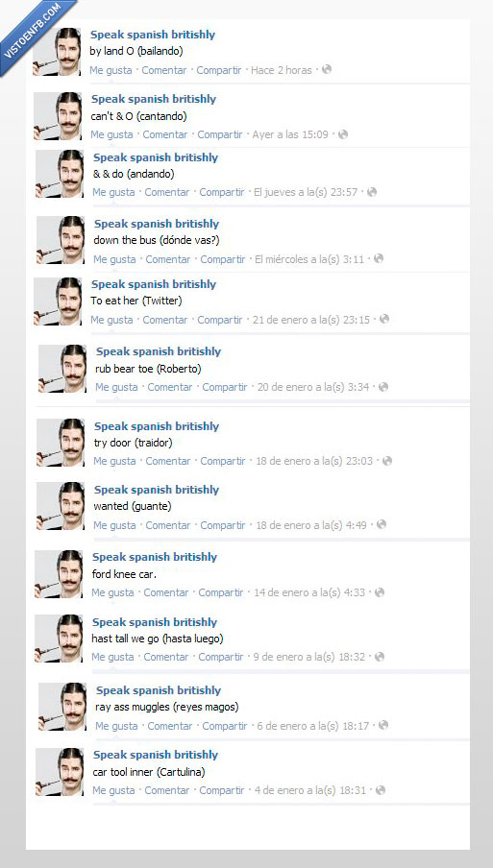
Task: Click timestamp '21 de enero a la(s) 23:15'
Action: pos(311,320)
